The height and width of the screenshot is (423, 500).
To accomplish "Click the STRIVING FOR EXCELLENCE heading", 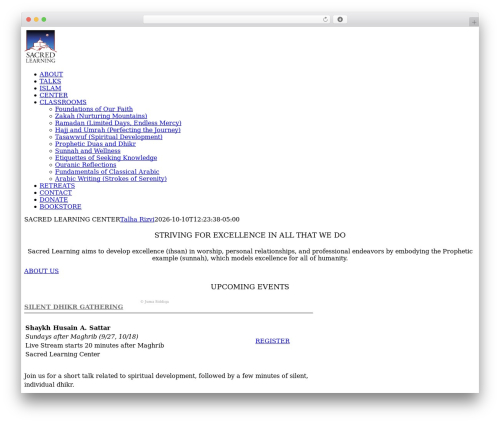I will tap(250, 235).
